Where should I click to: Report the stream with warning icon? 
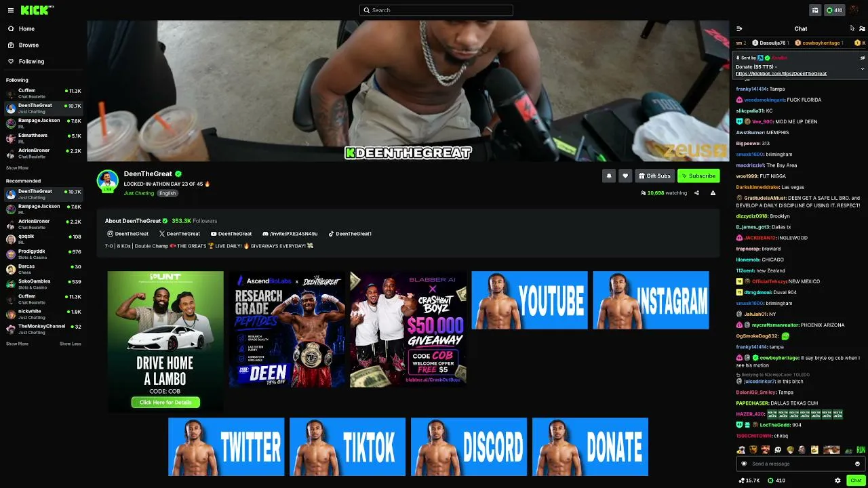(x=713, y=193)
